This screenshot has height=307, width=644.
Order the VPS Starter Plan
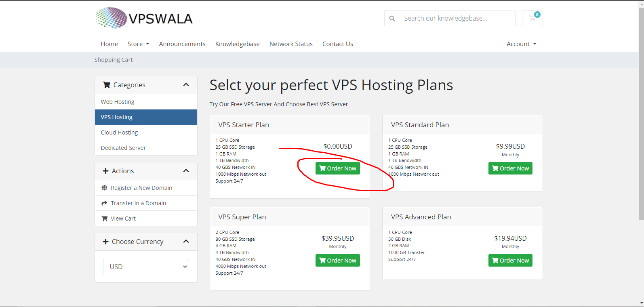tap(338, 168)
